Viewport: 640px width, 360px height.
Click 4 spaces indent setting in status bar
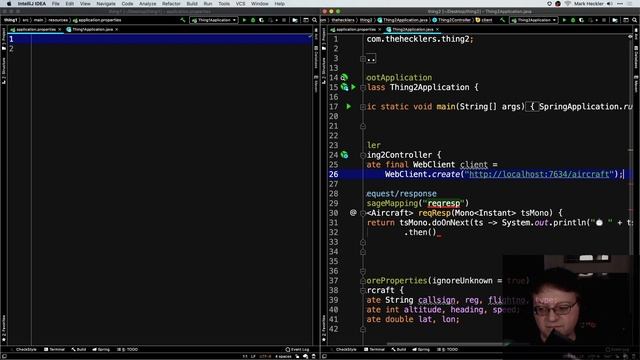tap(283, 356)
